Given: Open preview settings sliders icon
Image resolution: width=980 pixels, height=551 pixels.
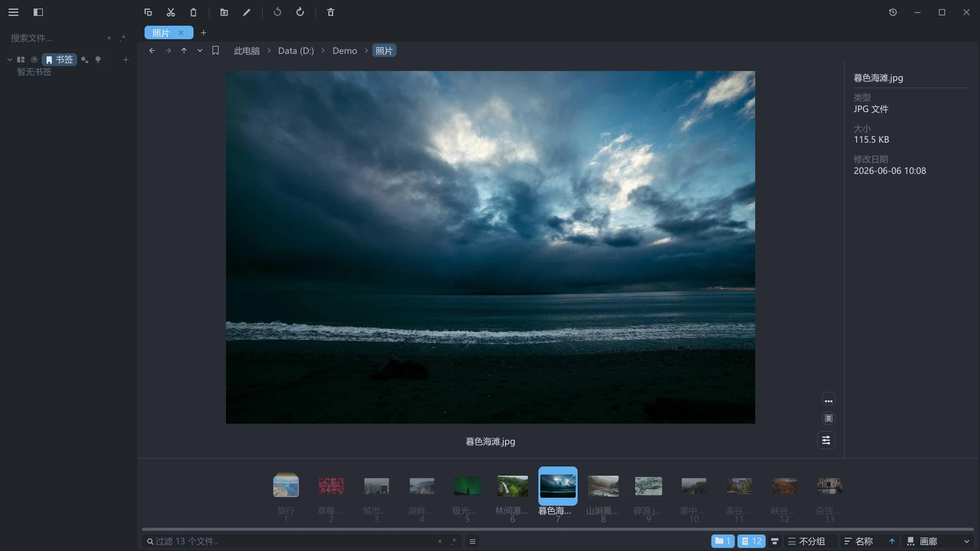Looking at the screenshot, I should (x=826, y=440).
